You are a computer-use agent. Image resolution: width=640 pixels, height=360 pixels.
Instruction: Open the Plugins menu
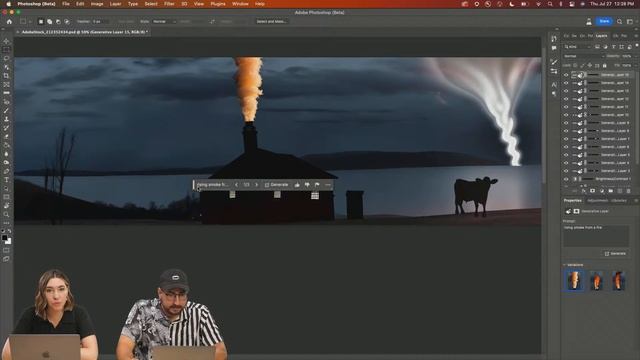click(218, 4)
